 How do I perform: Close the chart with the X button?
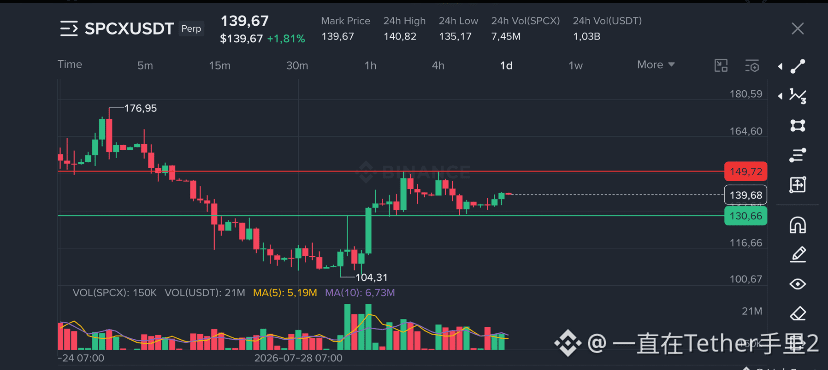click(x=797, y=29)
